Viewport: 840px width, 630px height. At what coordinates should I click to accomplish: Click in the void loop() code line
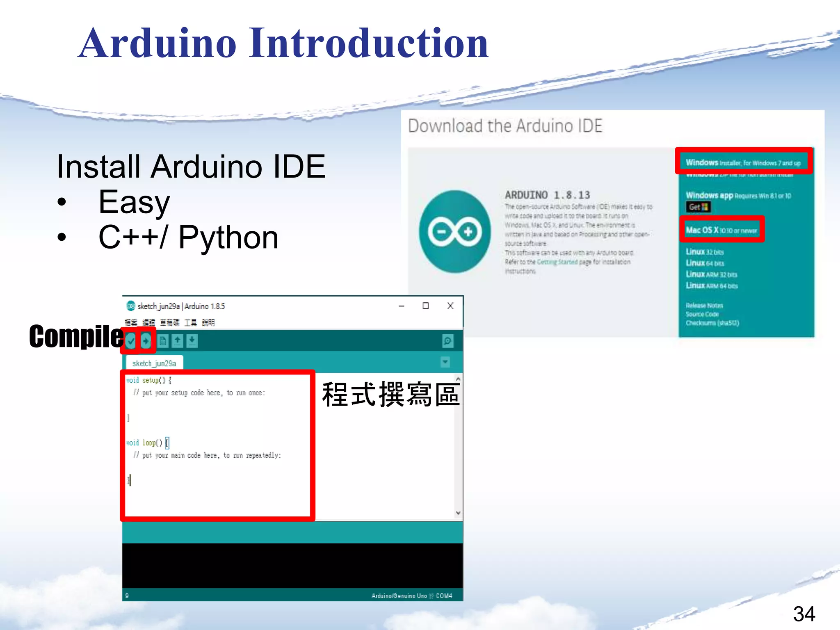click(x=147, y=443)
